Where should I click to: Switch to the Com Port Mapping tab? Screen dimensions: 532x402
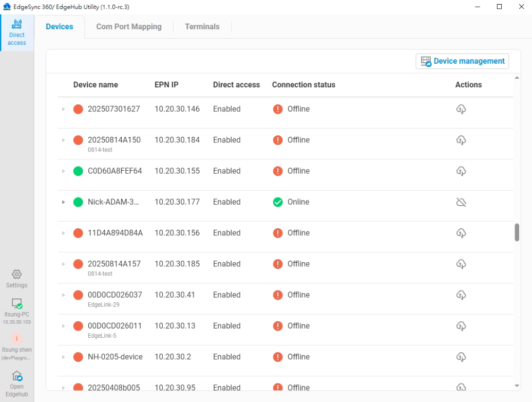tap(128, 26)
